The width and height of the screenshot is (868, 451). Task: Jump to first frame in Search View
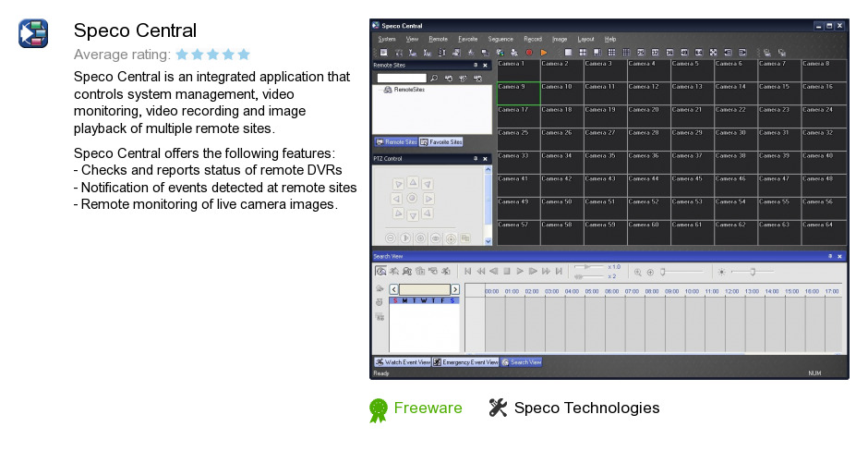pyautogui.click(x=468, y=271)
